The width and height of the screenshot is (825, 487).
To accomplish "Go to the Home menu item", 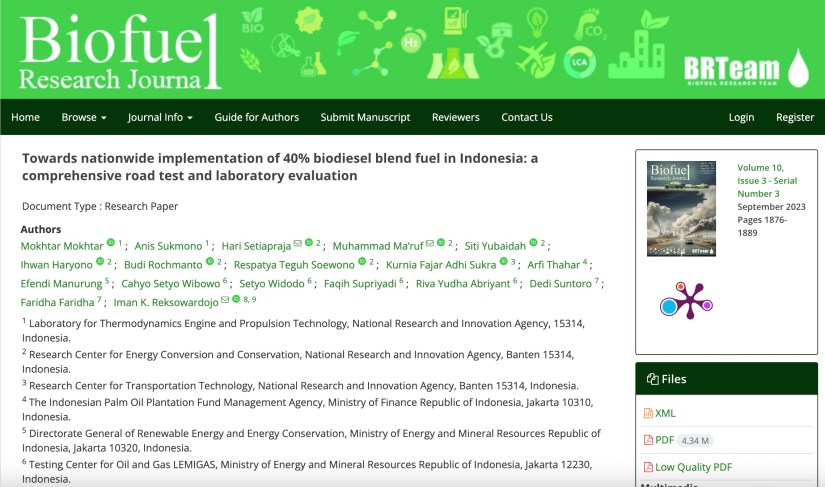I will pos(25,117).
